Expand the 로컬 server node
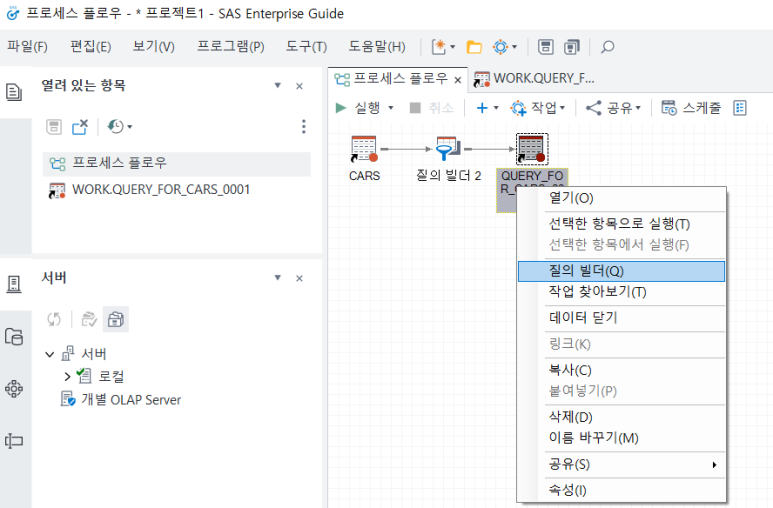The width and height of the screenshot is (773, 508). pyautogui.click(x=68, y=377)
